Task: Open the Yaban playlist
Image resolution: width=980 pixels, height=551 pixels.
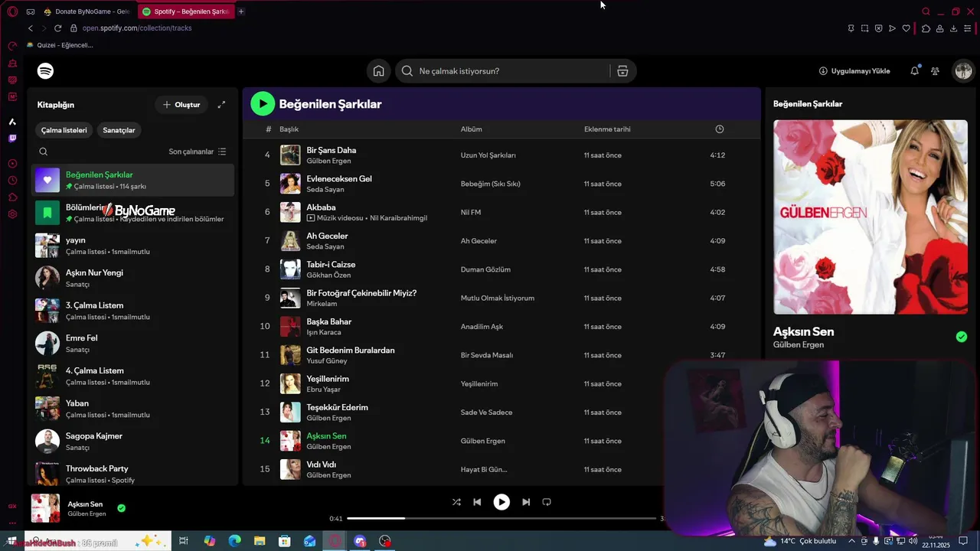Action: 133,409
